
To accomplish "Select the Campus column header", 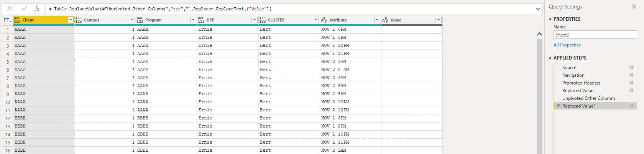I will coord(105,20).
